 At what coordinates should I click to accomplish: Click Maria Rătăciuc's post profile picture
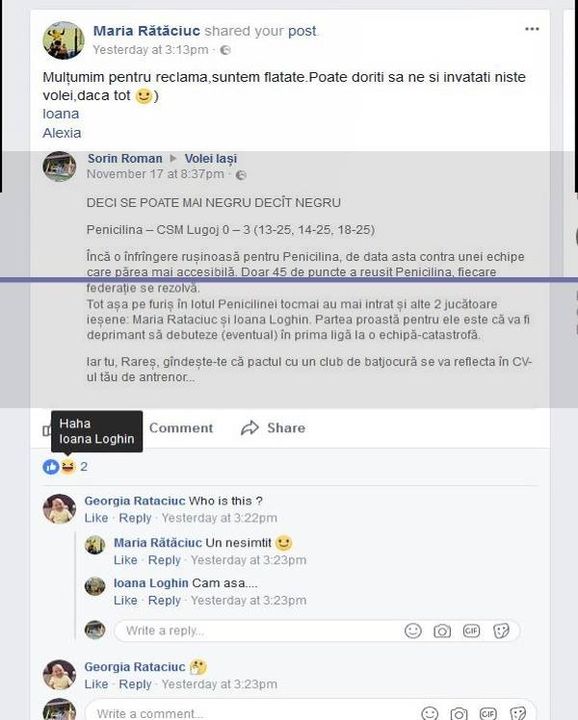click(x=63, y=40)
